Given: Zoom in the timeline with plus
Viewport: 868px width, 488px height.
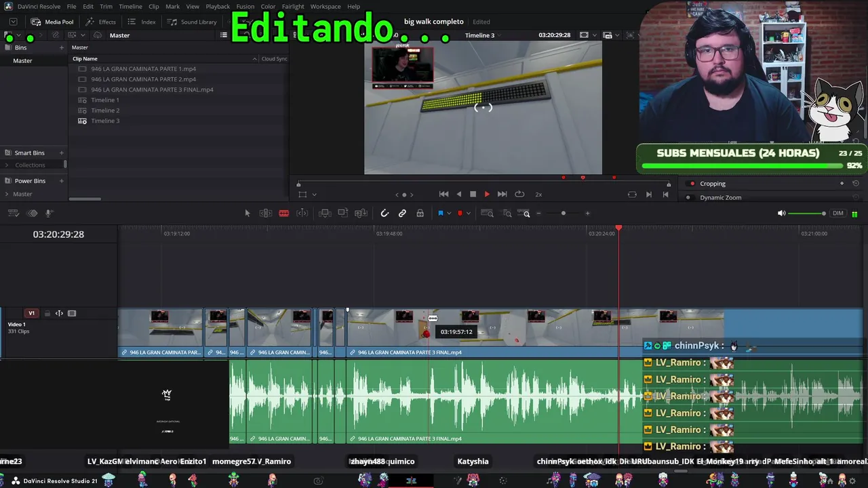Looking at the screenshot, I should pyautogui.click(x=587, y=213).
